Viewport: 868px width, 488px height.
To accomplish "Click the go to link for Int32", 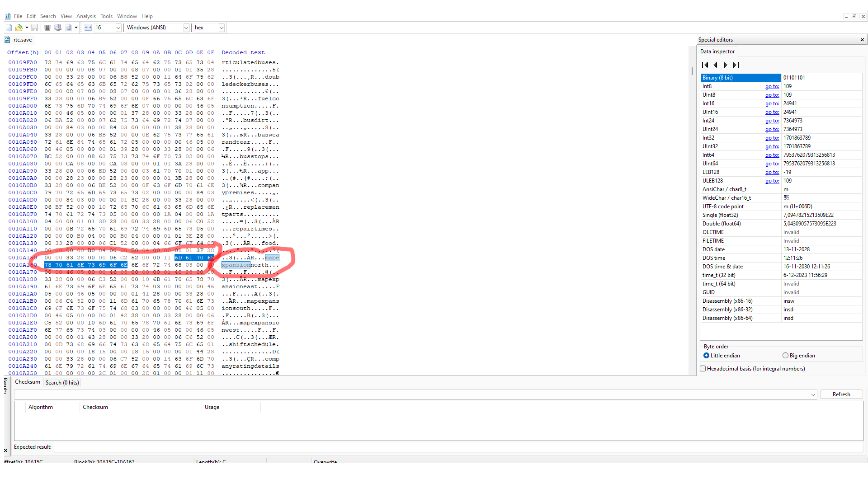I will 772,138.
